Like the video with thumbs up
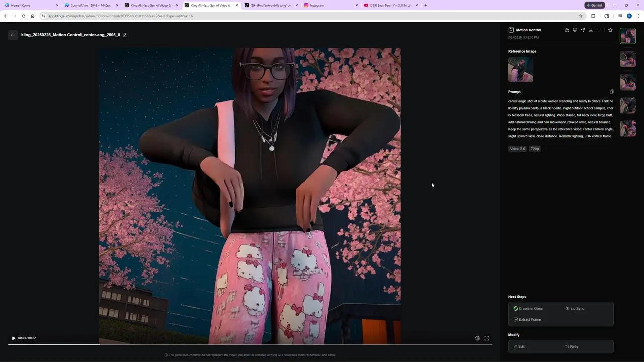The image size is (644, 362). pos(567,30)
